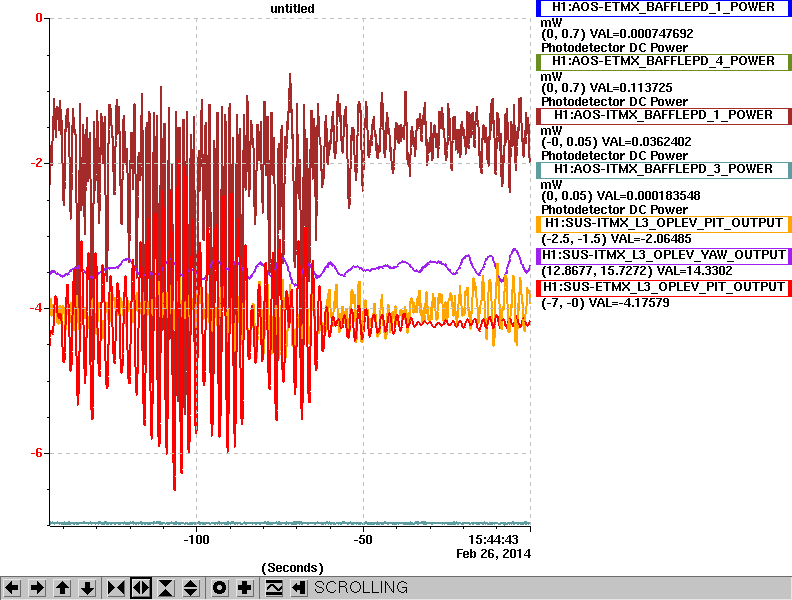Click the -2 tick label on the Y axis
This screenshot has height=600, width=792.
pyautogui.click(x=37, y=163)
